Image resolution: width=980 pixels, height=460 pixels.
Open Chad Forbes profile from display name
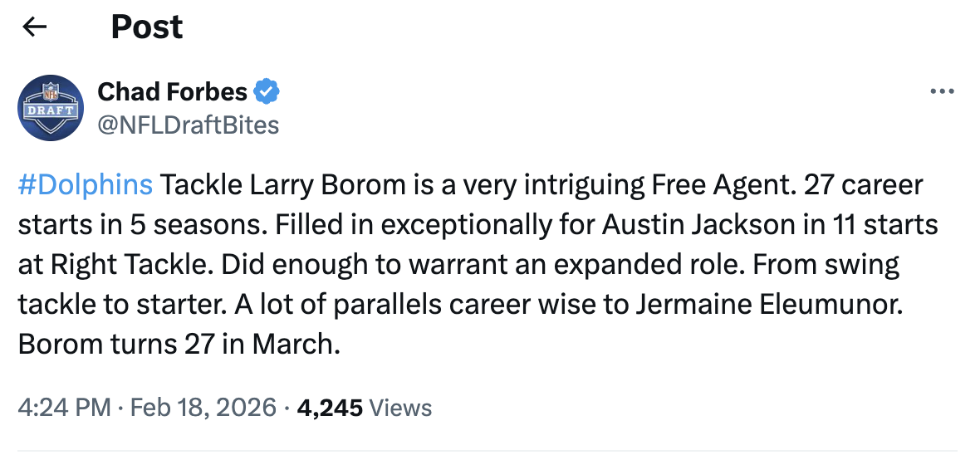click(x=173, y=91)
